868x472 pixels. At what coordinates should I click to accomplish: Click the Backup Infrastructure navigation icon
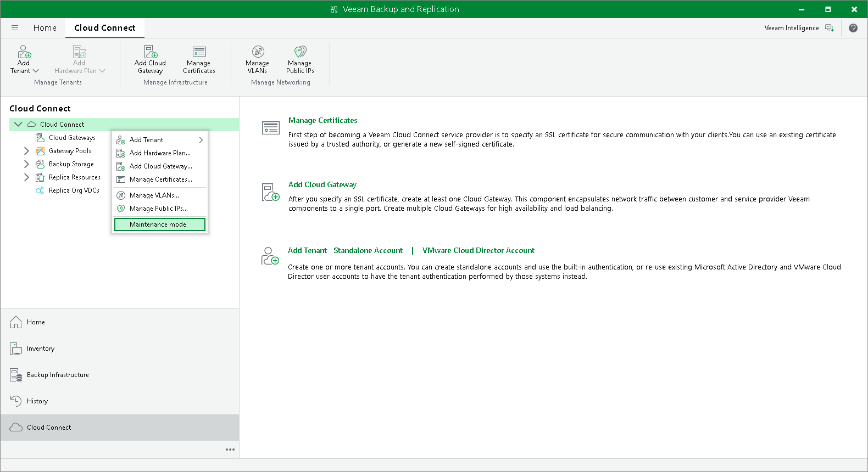16,375
